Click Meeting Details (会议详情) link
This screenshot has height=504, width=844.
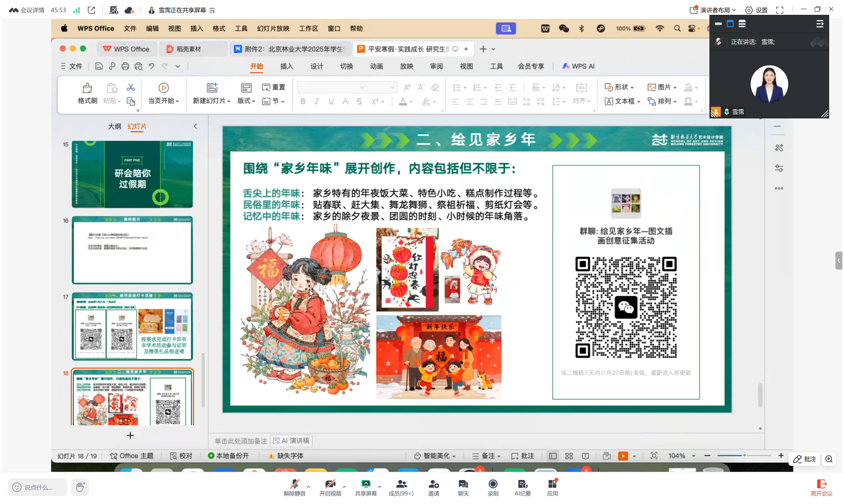click(x=26, y=10)
